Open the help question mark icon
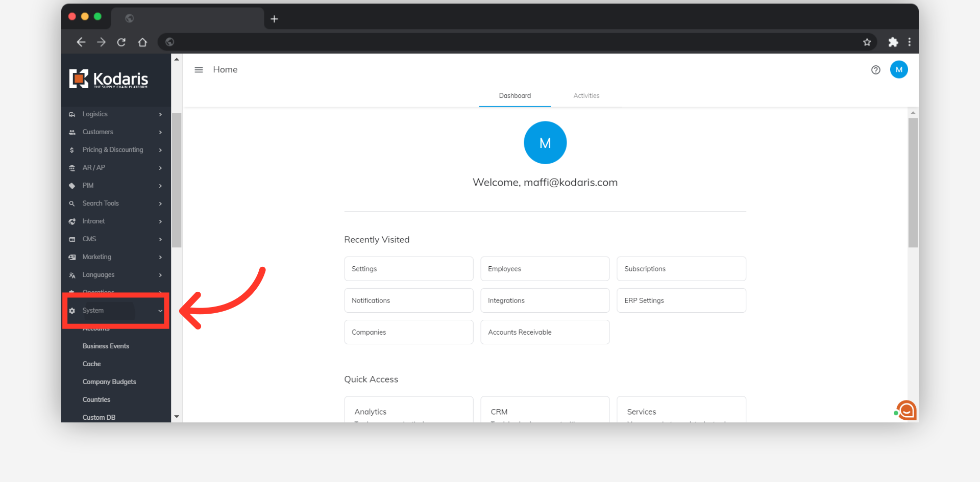980x482 pixels. pyautogui.click(x=876, y=70)
